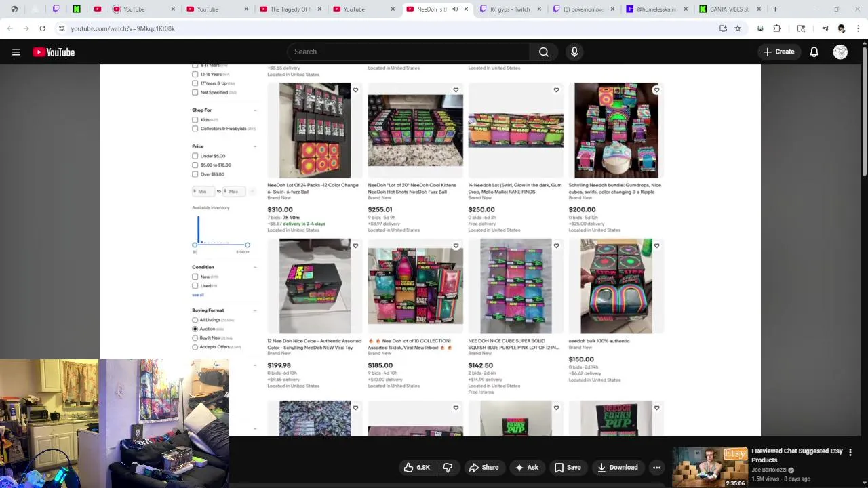Share this video
The image size is (868, 488).
(484, 468)
